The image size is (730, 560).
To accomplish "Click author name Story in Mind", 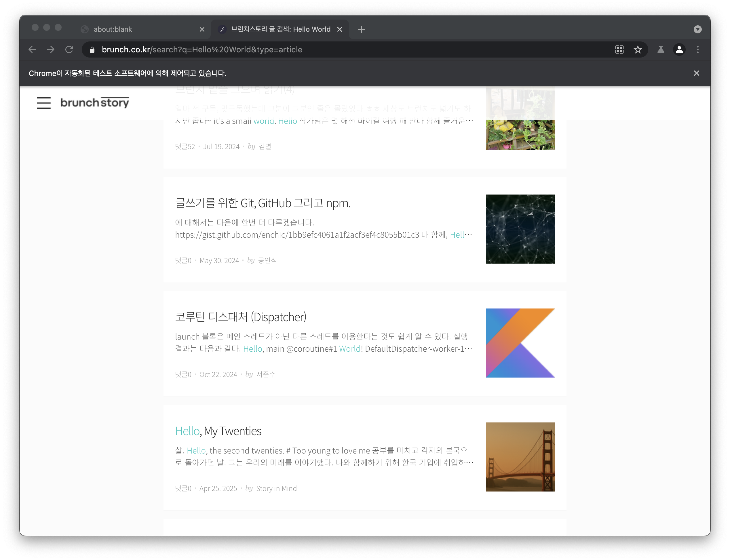I will pyautogui.click(x=276, y=488).
